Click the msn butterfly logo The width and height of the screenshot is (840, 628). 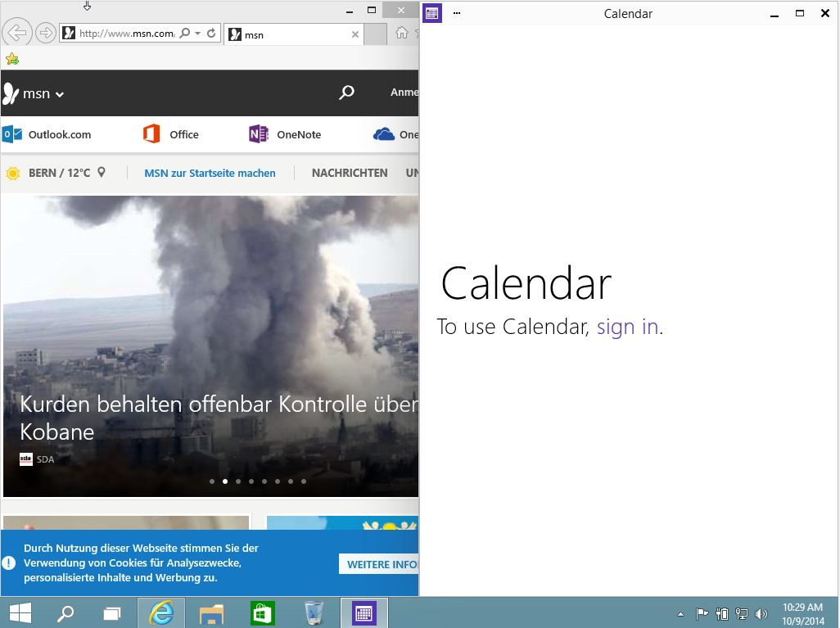pos(11,94)
